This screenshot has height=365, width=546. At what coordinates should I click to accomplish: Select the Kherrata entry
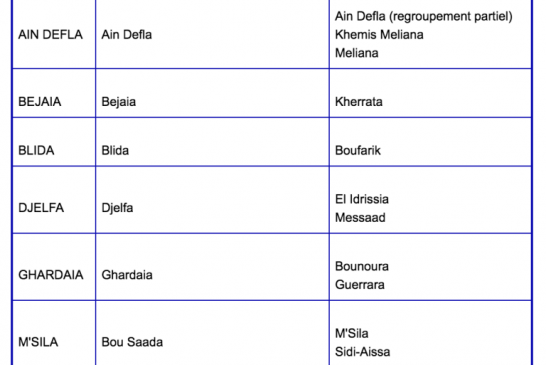pos(359,102)
